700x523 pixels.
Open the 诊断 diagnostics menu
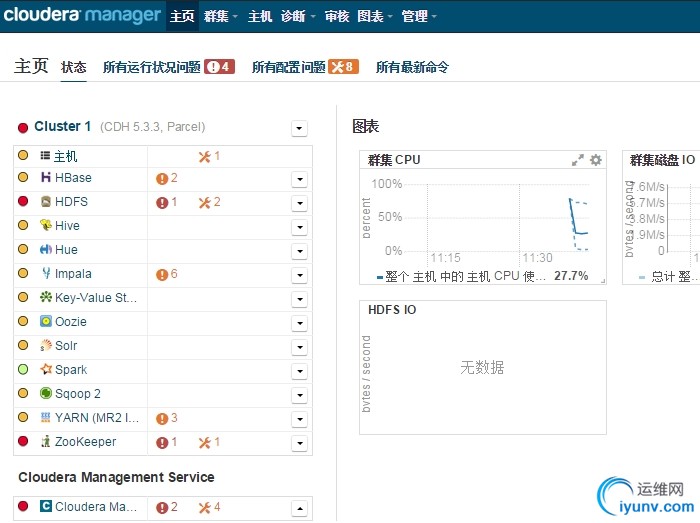(298, 16)
